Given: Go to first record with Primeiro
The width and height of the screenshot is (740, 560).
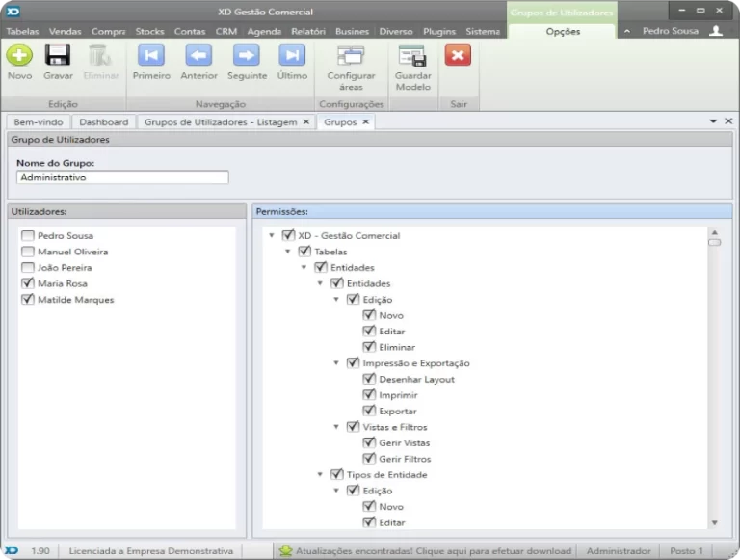Looking at the screenshot, I should click(x=151, y=56).
